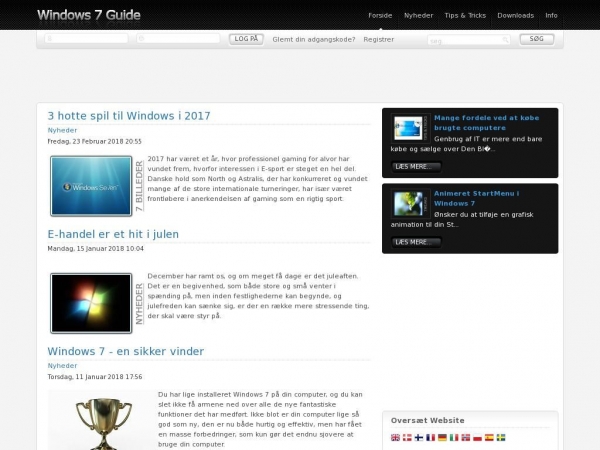Click the Windows 7 Guide site logo
This screenshot has width=600, height=450.
[x=89, y=15]
